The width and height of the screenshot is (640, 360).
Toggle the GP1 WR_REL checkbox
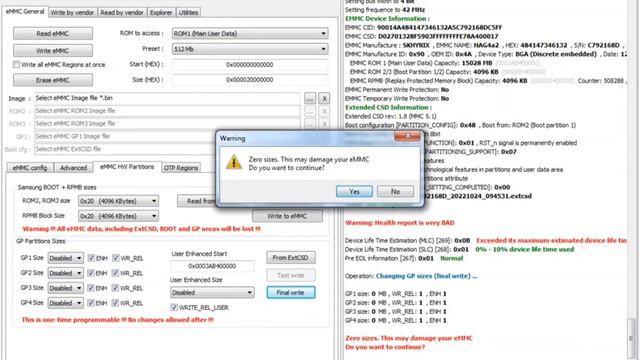[x=116, y=258]
